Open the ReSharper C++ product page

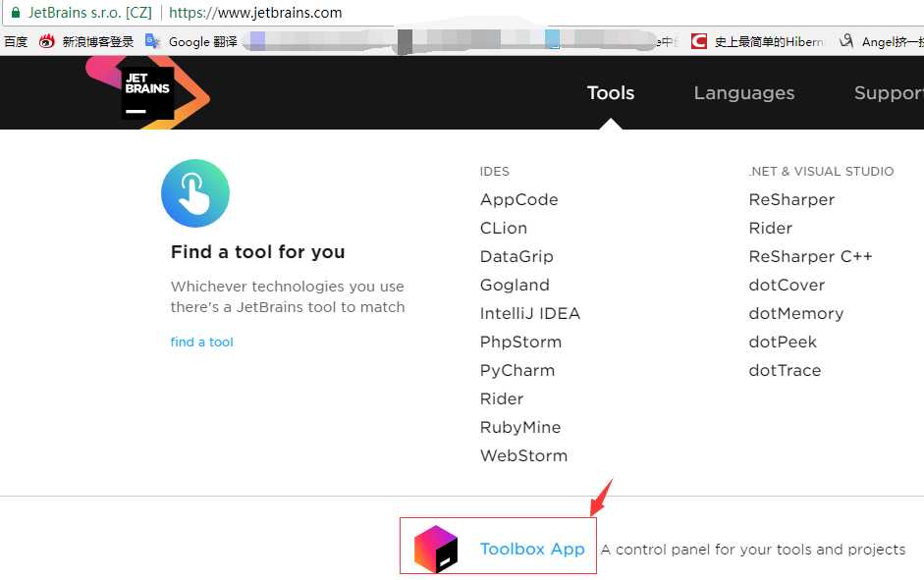(x=810, y=257)
